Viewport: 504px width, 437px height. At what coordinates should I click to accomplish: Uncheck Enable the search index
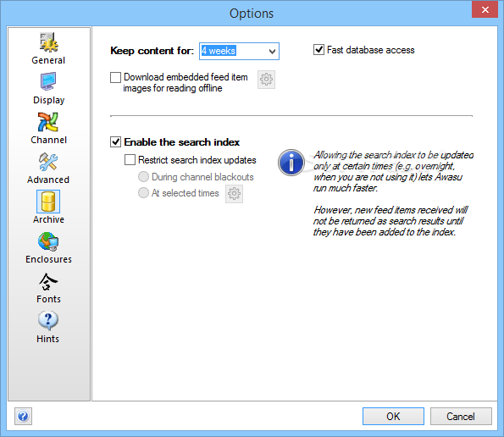115,141
